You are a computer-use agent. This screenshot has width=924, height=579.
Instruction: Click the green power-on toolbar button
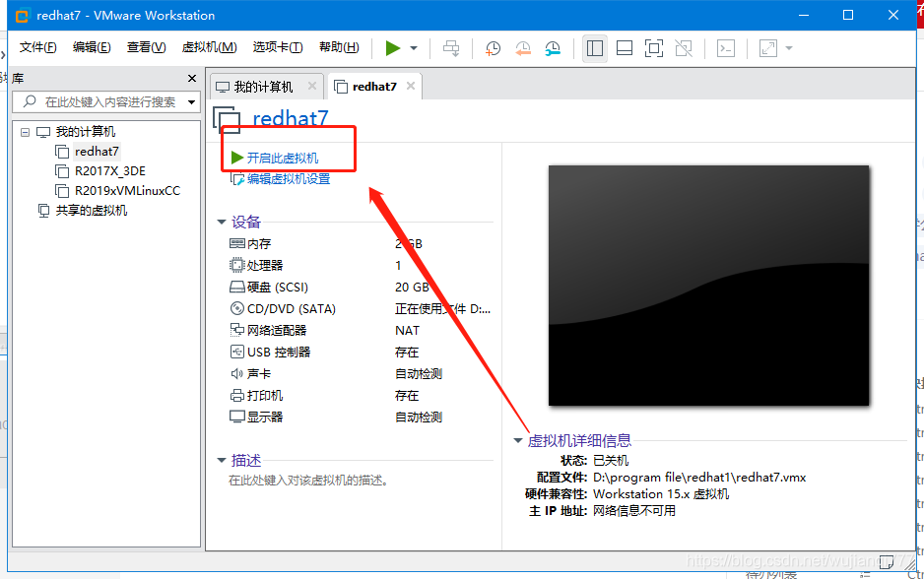(392, 47)
